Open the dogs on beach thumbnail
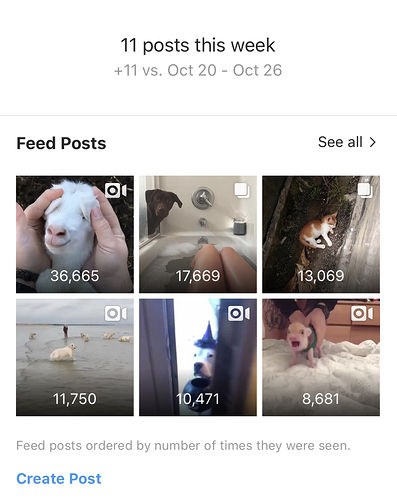 [x=75, y=357]
